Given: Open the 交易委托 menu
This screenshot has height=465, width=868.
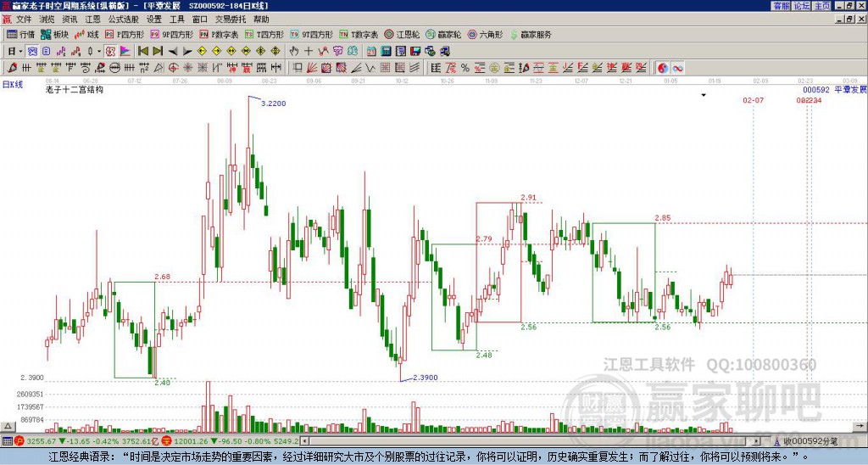Looking at the screenshot, I should (x=231, y=20).
